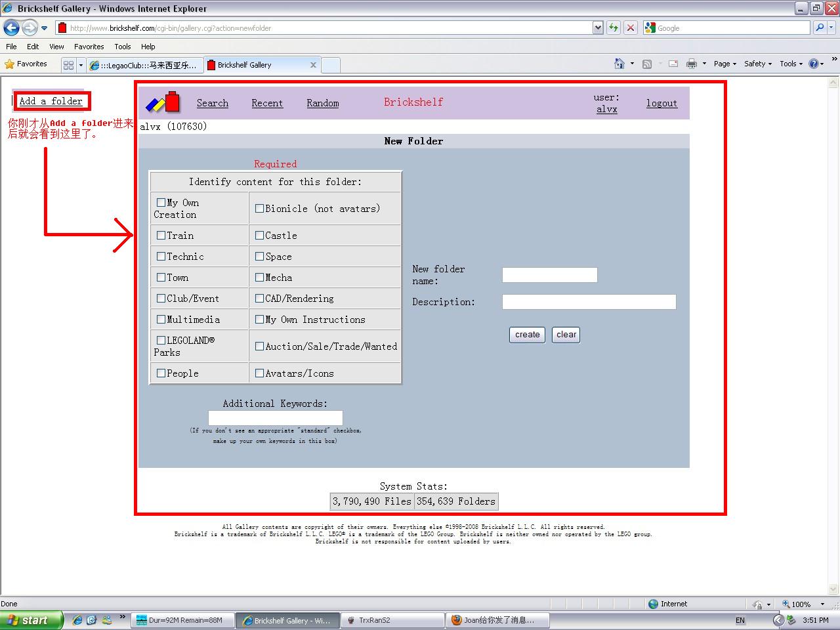Viewport: 840px width, 630px height.
Task: Enable the Technic checkbox
Action: [x=161, y=257]
